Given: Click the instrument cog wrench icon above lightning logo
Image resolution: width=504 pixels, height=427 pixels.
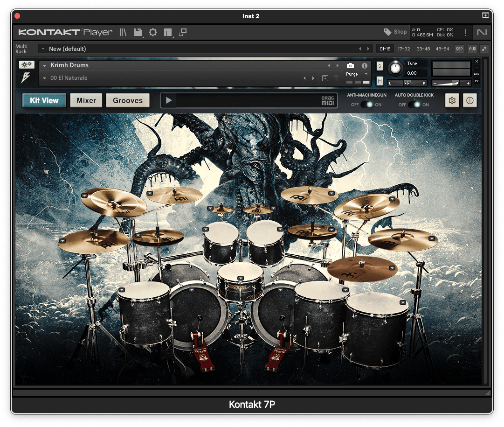Looking at the screenshot, I should click(27, 64).
